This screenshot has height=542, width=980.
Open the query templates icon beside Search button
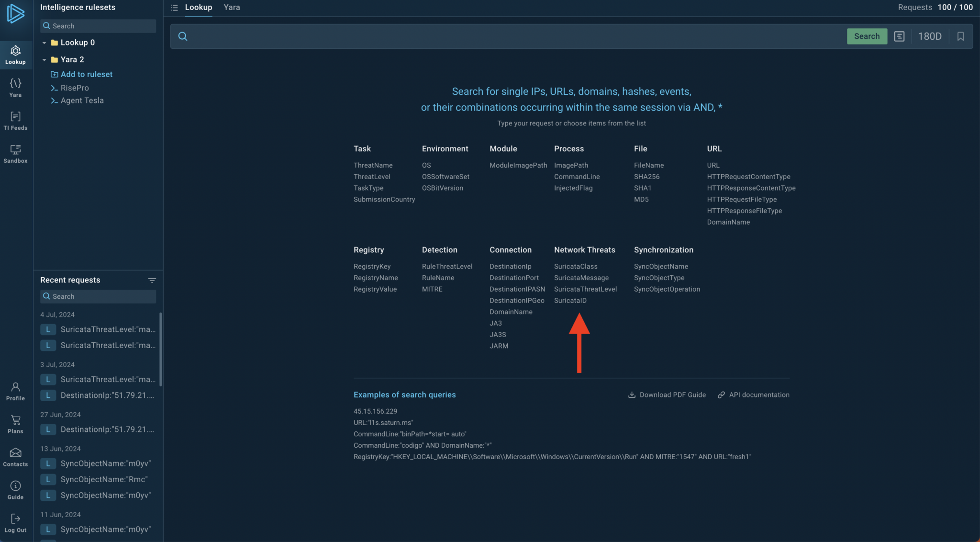(899, 36)
